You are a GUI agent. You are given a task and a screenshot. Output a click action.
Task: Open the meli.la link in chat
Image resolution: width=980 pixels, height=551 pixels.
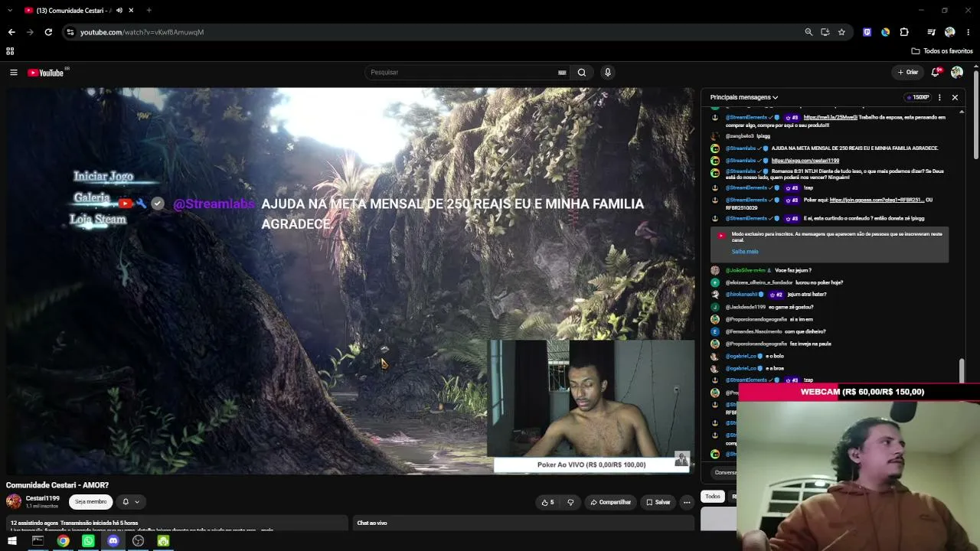coord(830,118)
